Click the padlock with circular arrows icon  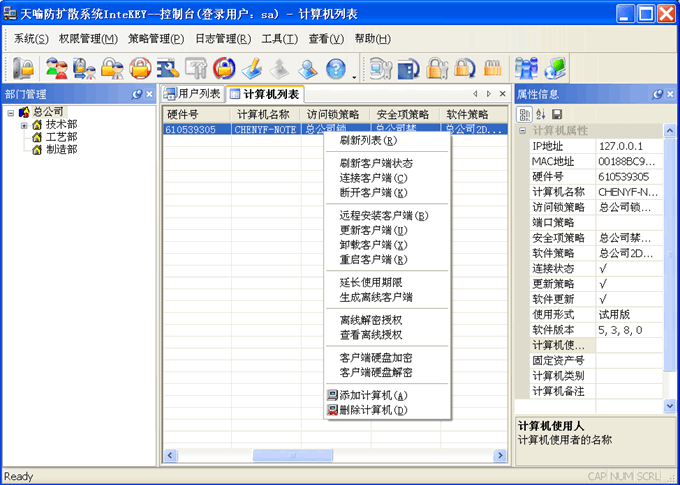click(x=224, y=69)
